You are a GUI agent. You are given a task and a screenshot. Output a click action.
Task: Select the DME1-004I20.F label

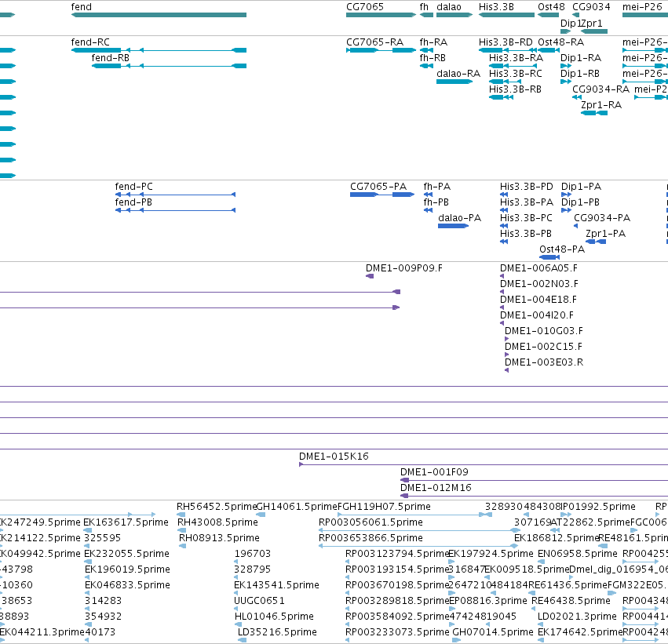tap(537, 315)
